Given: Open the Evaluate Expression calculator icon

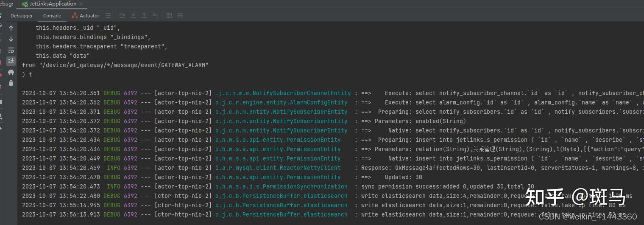Looking at the screenshot, I should (x=169, y=15).
